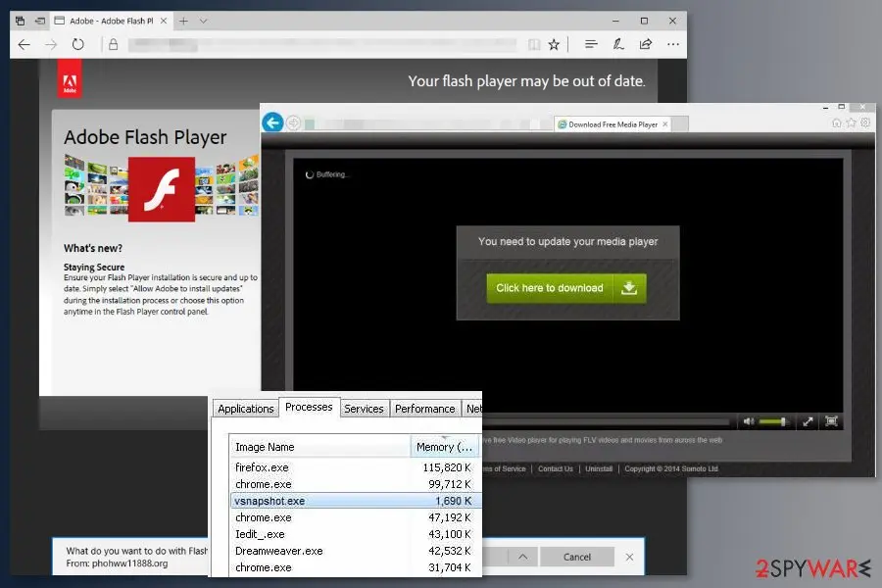
Task: Click the IE home icon
Action: coord(837,122)
